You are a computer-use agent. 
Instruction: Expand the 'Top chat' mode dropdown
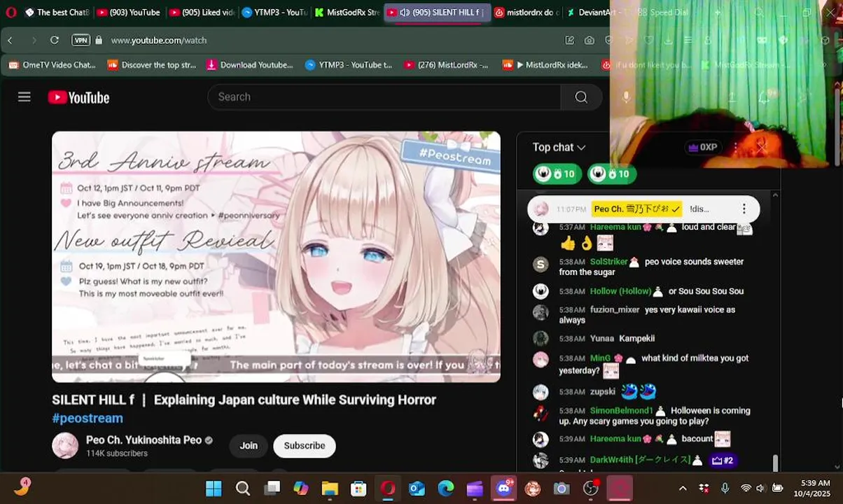pos(559,147)
